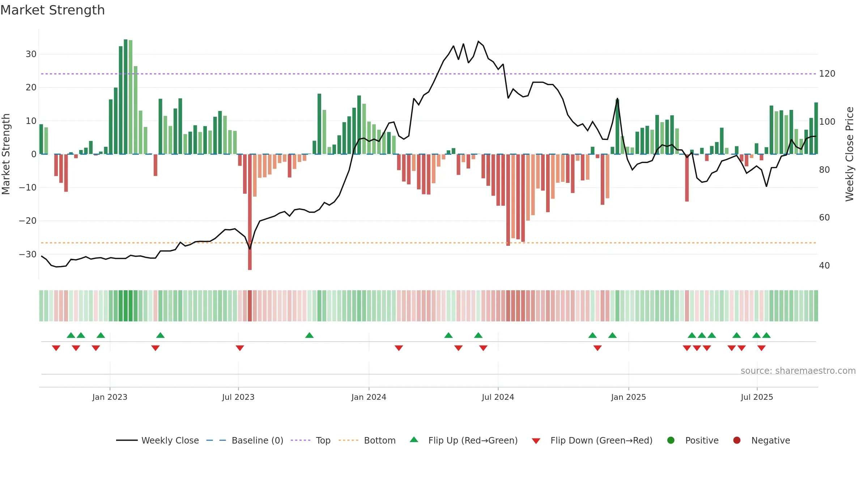Click the green Positive dot in legend
Image resolution: width=868 pixels, height=488 pixels.
tap(671, 440)
